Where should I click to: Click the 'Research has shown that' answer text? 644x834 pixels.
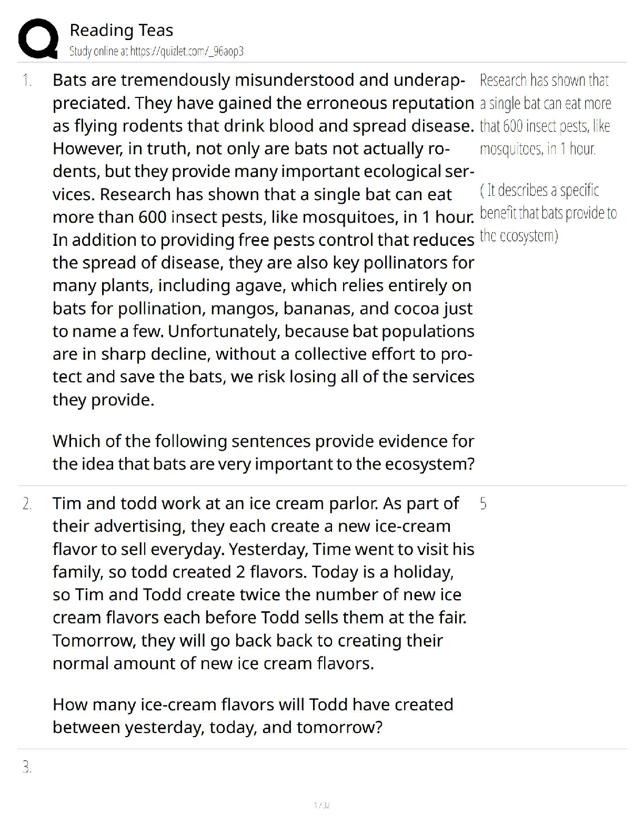pyautogui.click(x=544, y=80)
